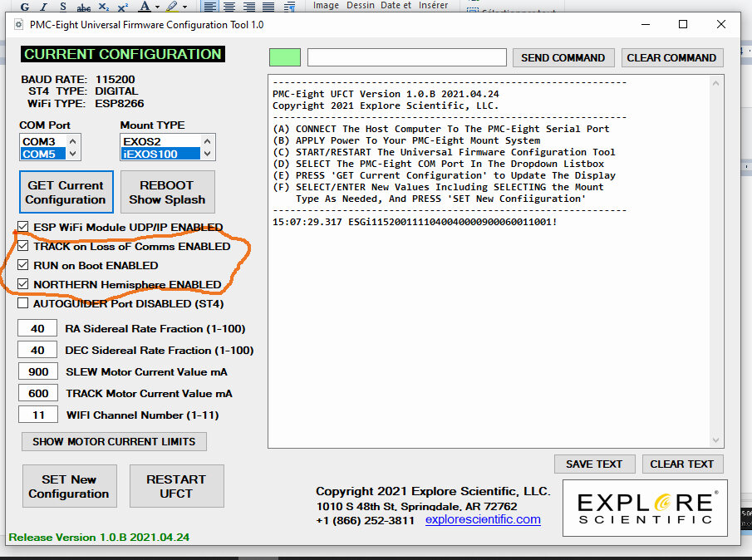
Task: Click the Explore Scientific logo image
Action: [645, 508]
